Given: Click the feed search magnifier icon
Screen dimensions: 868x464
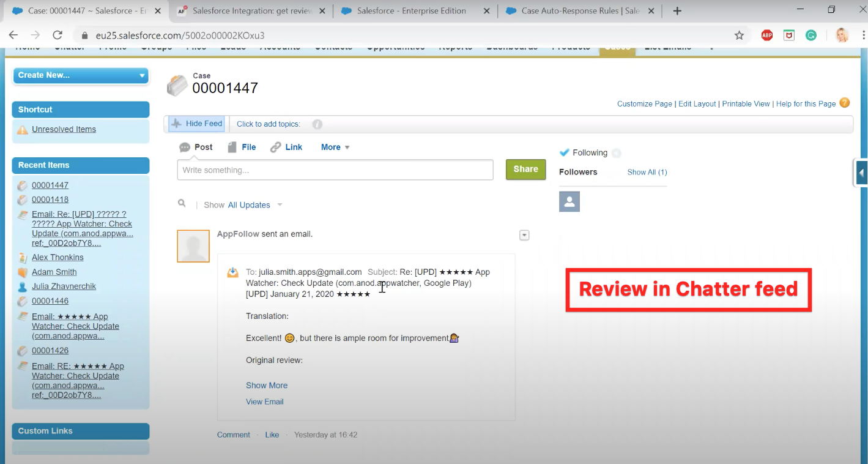Looking at the screenshot, I should click(182, 203).
